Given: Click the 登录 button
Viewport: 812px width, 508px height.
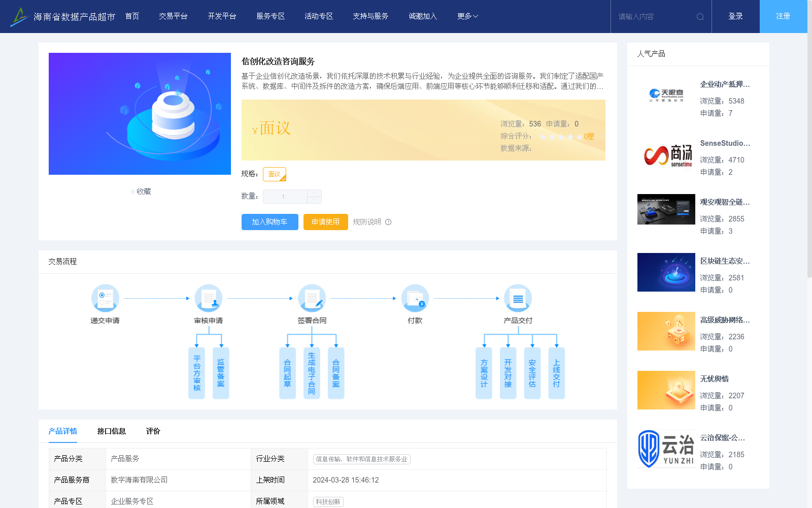Looking at the screenshot, I should [x=736, y=16].
